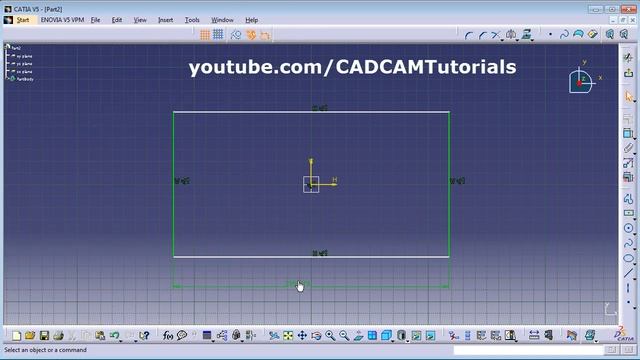This screenshot has height=360, width=640.
Task: Select xy plane in specification tree
Action: (24, 56)
